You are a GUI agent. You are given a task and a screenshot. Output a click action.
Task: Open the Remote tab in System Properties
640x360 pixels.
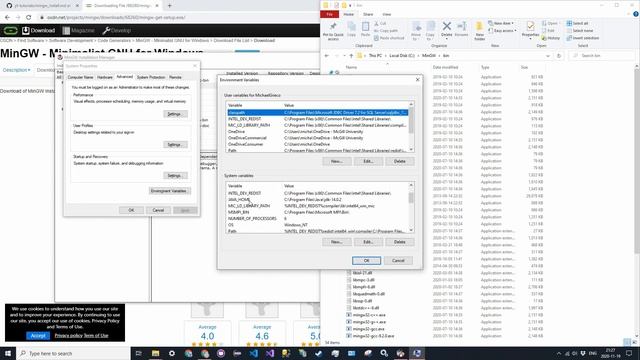pyautogui.click(x=176, y=77)
